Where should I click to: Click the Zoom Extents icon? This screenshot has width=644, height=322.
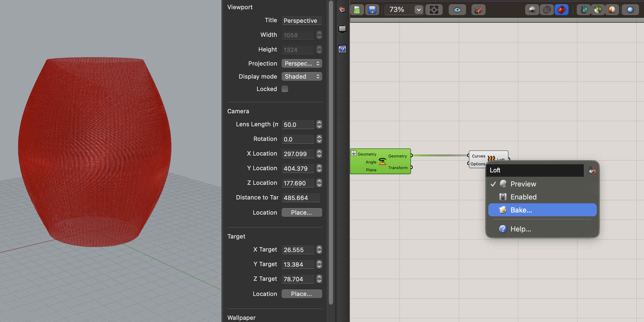(434, 10)
